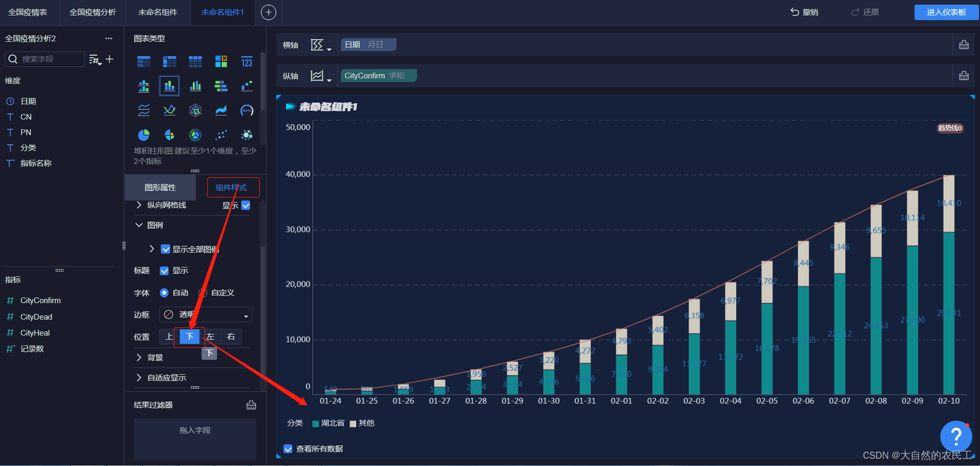This screenshot has height=466, width=980.
Task: Select the line chart type
Action: click(170, 110)
